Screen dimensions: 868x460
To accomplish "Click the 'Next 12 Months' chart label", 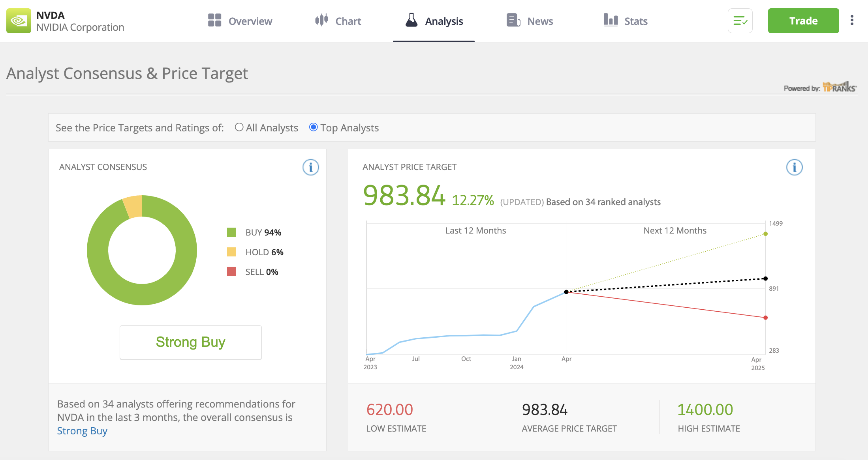I will (675, 230).
